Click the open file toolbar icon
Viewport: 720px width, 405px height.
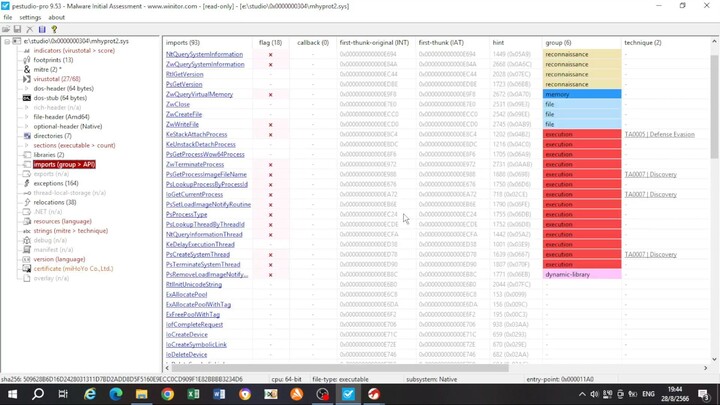[6, 29]
